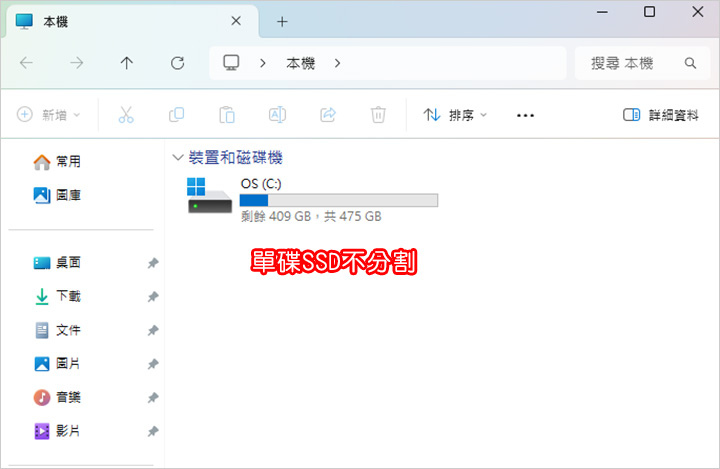Click the computer icon in address bar
Screen dimensions: 720x469
click(231, 62)
